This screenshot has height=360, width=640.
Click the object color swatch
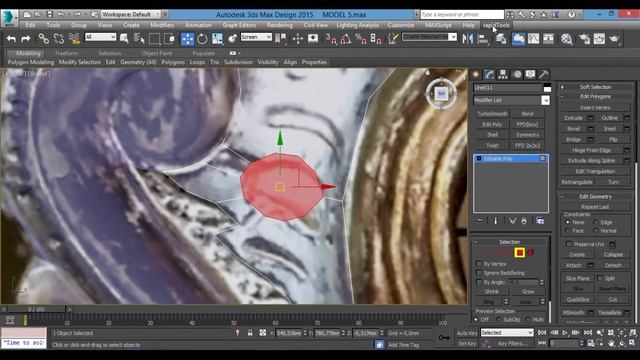click(x=547, y=88)
